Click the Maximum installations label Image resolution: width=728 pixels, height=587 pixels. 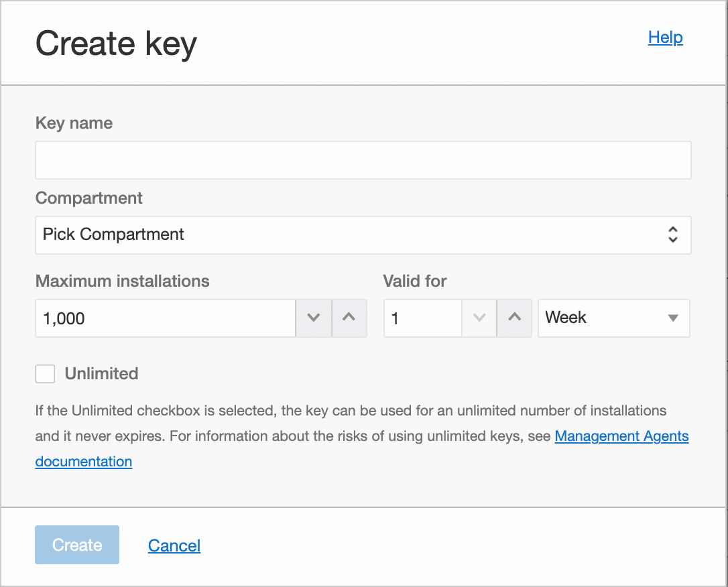click(x=122, y=281)
